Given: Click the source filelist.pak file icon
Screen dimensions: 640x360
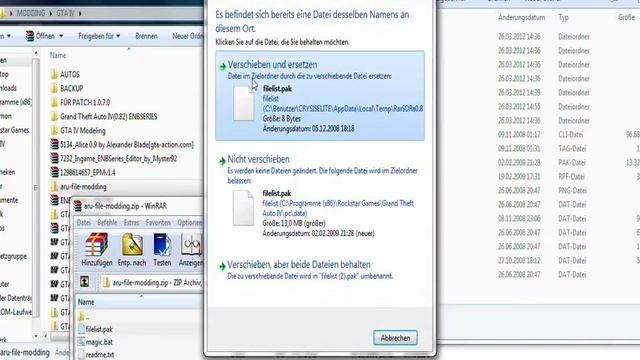Looking at the screenshot, I should 244,103.
